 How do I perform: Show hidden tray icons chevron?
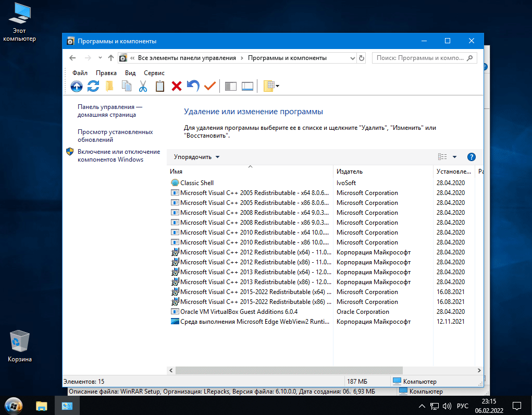[x=422, y=406]
